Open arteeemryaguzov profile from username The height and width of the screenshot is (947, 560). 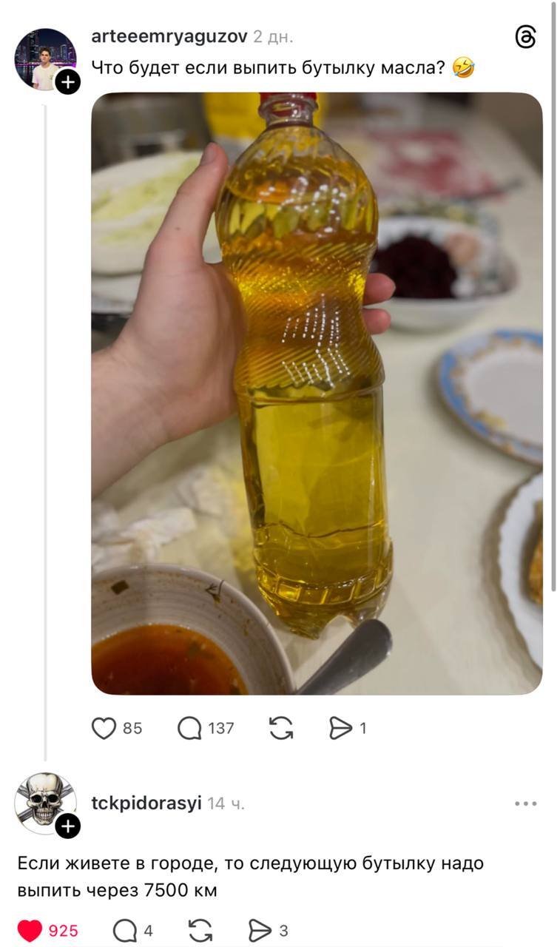point(169,36)
